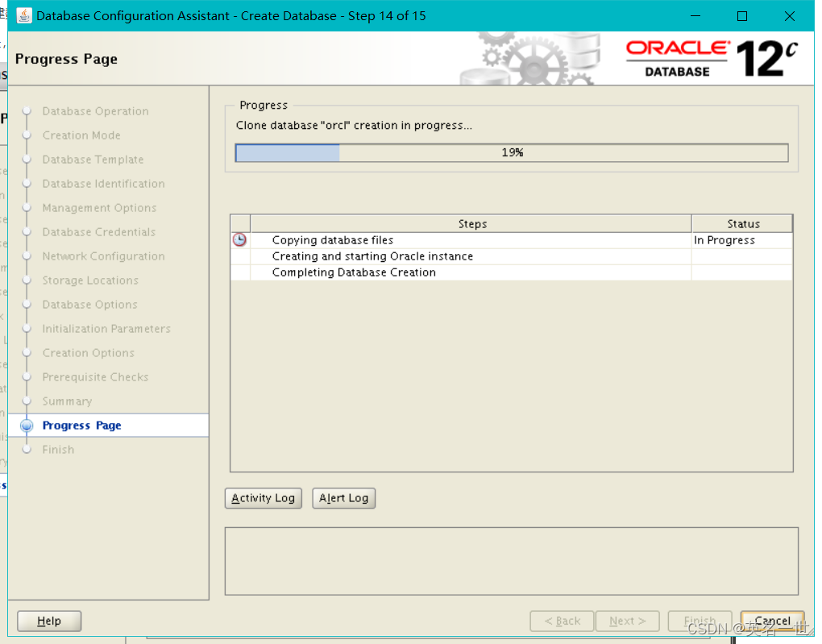Click the disabled Finish button
Image resolution: width=822 pixels, height=644 pixels.
point(700,621)
